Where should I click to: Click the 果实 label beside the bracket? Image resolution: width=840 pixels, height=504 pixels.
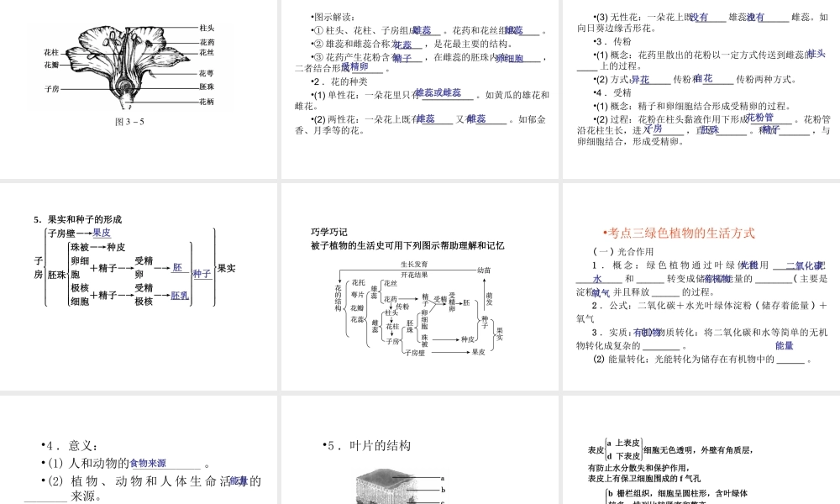pos(227,268)
